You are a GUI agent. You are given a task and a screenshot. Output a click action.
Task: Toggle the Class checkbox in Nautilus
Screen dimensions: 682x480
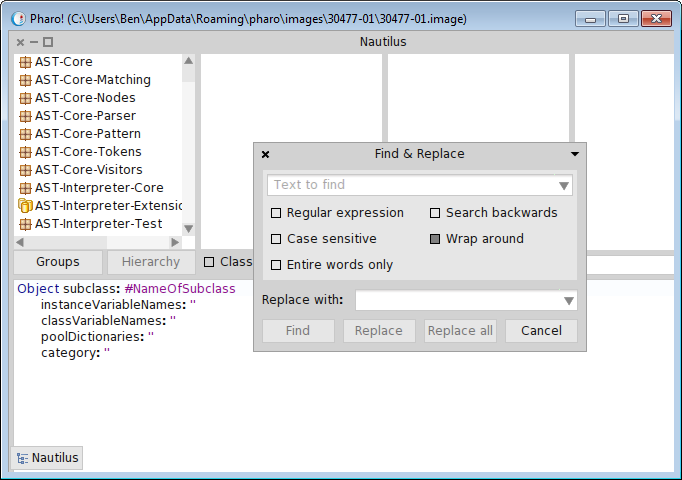(x=209, y=262)
